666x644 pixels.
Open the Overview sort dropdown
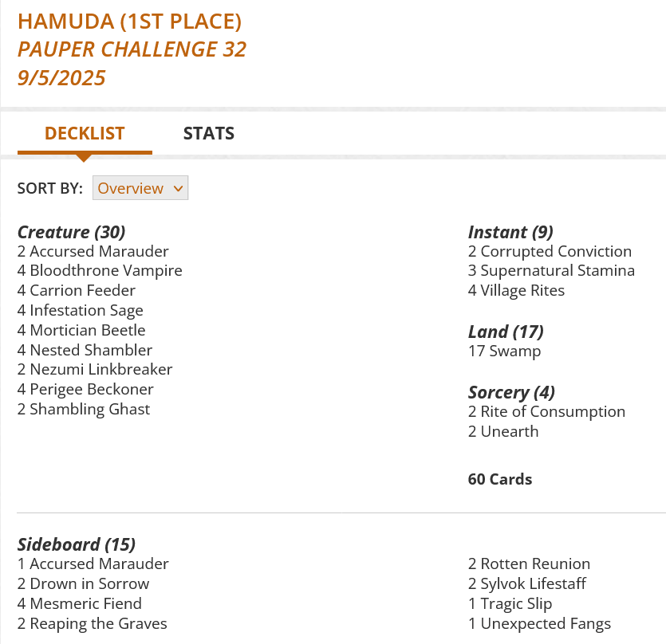coord(140,188)
